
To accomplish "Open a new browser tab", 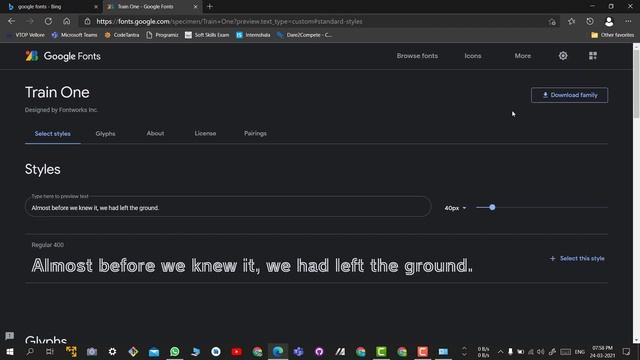I will [x=210, y=7].
